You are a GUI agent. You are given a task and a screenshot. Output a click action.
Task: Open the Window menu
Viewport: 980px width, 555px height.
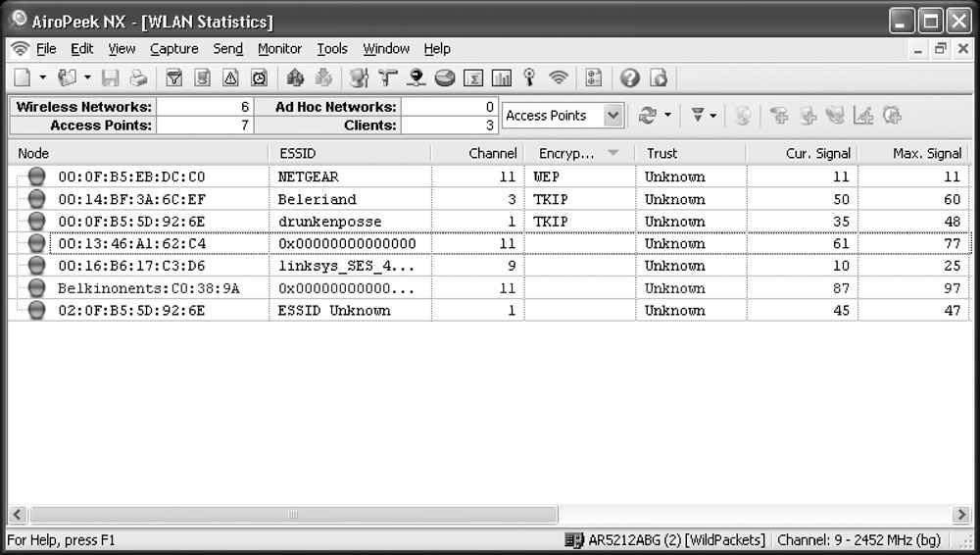[386, 49]
